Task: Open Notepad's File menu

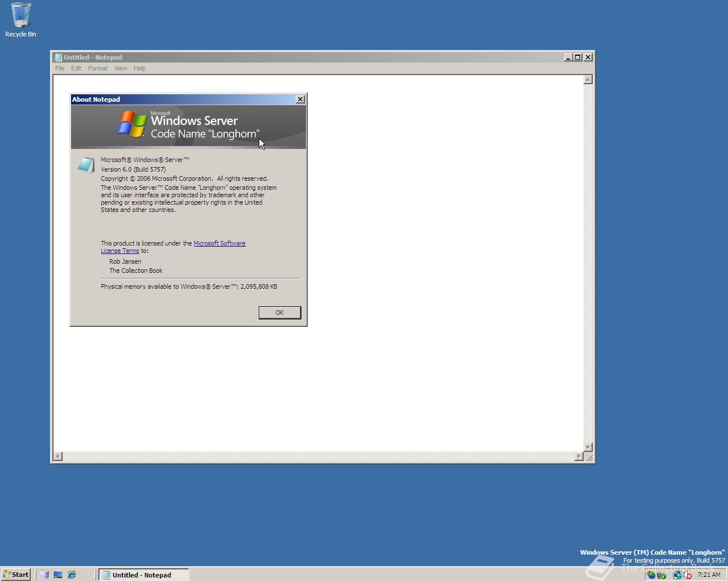Action: (60, 68)
